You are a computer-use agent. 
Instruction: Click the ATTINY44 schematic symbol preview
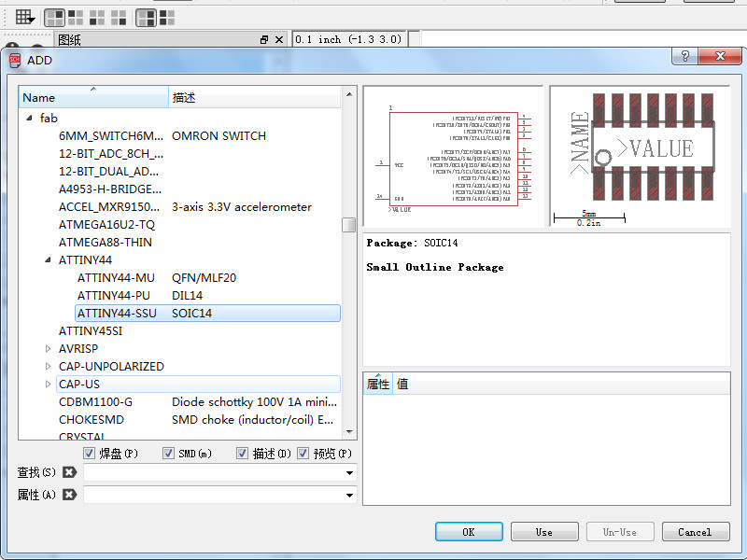point(453,157)
